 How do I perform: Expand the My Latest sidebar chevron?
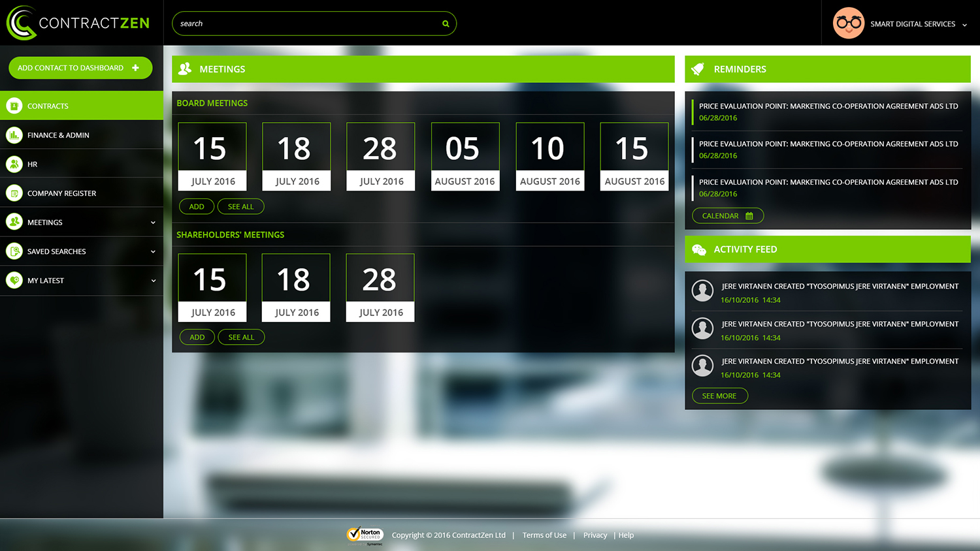point(153,281)
